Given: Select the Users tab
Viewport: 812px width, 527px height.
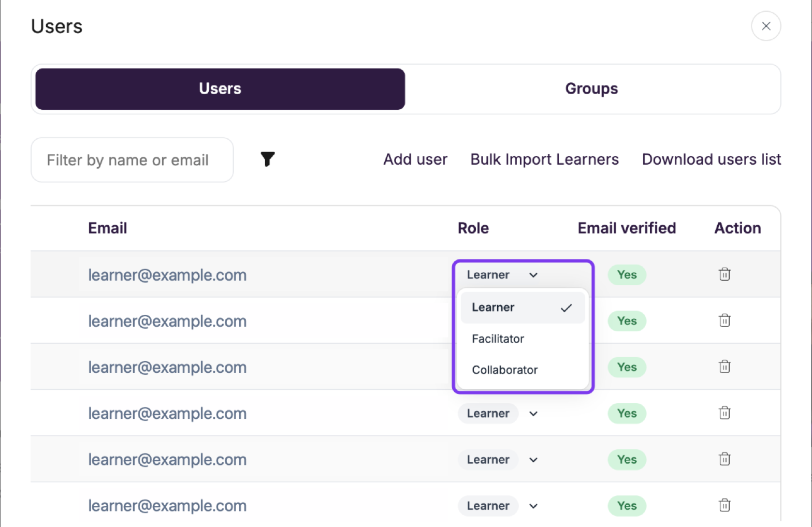Looking at the screenshot, I should [x=220, y=89].
